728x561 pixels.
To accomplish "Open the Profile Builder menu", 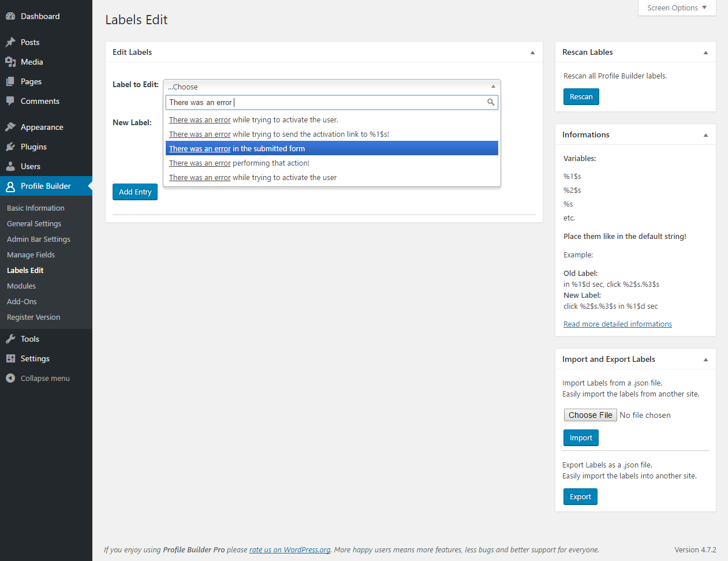I will [x=46, y=186].
